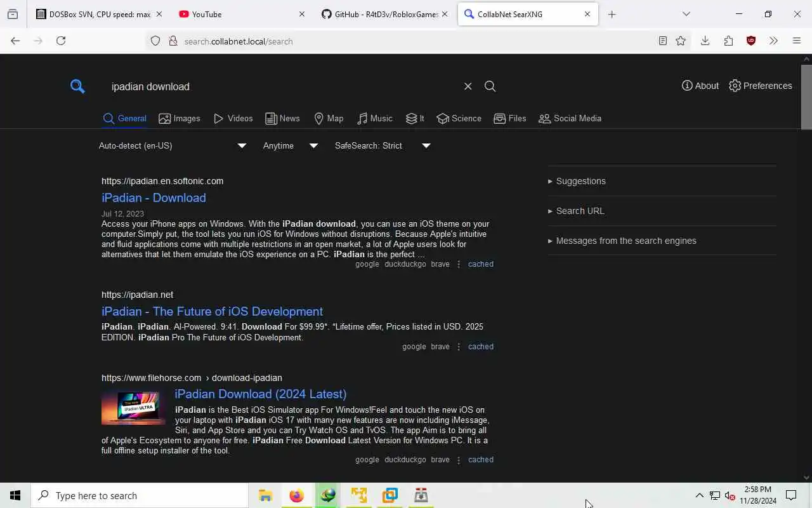Close the YouTube tab
812x508 pixels.
pyautogui.click(x=301, y=14)
